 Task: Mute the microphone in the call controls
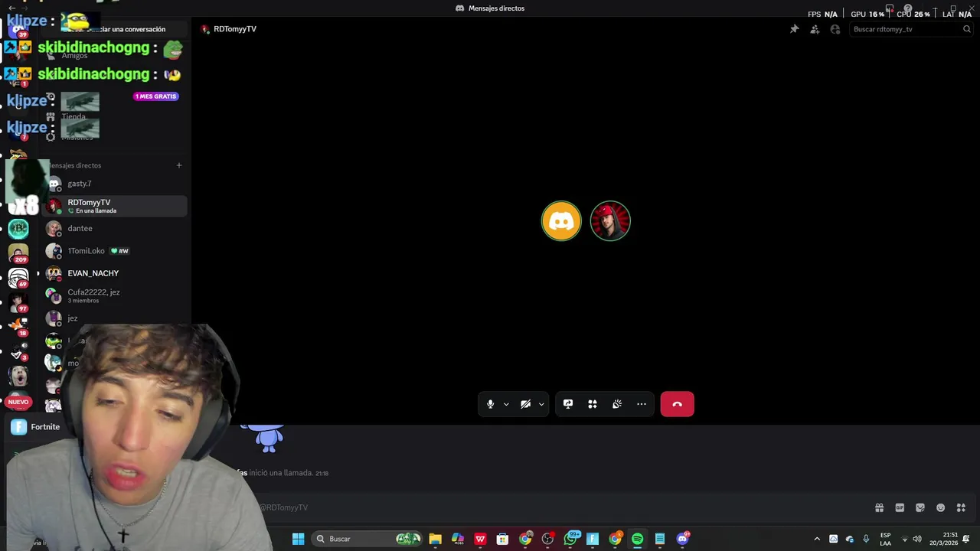tap(491, 404)
